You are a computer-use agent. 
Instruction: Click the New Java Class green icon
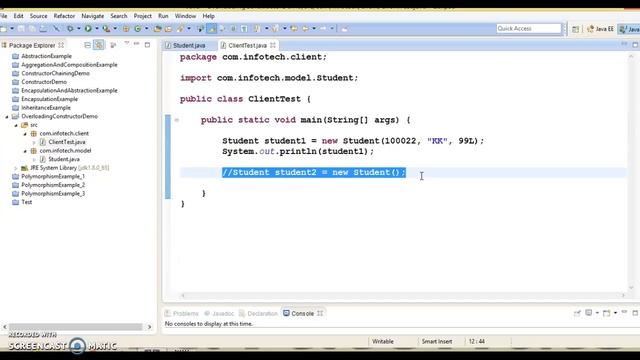click(x=138, y=29)
